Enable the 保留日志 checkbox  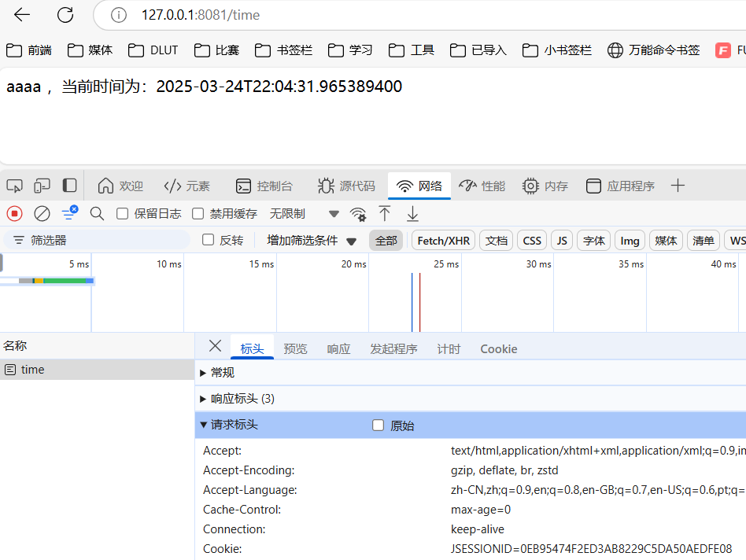pos(122,214)
